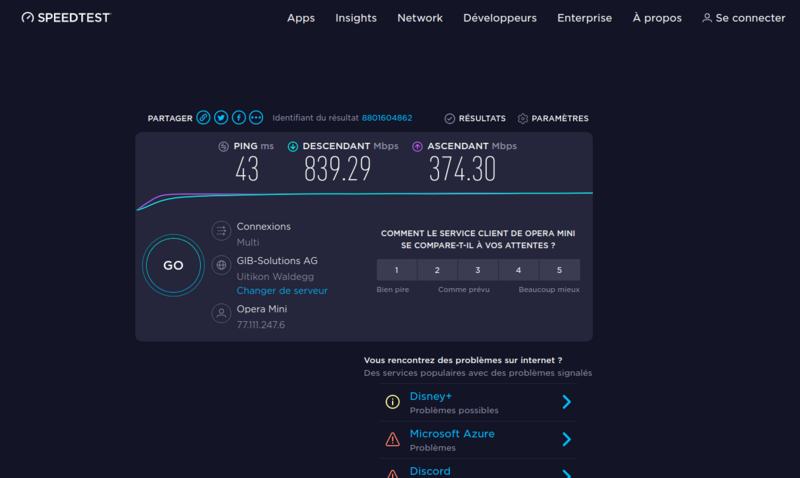Click the Uitikon Waldegg location text
This screenshot has width=800, height=478.
point(275,276)
